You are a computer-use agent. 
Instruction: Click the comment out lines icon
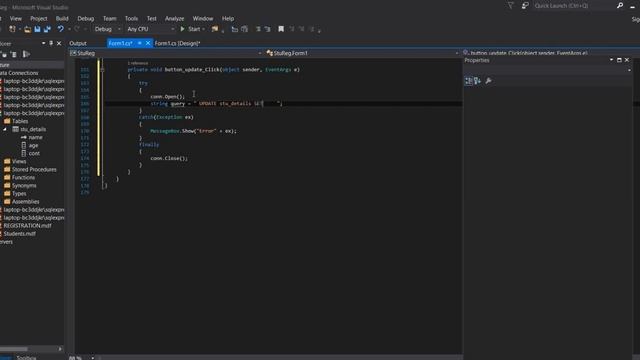258,29
